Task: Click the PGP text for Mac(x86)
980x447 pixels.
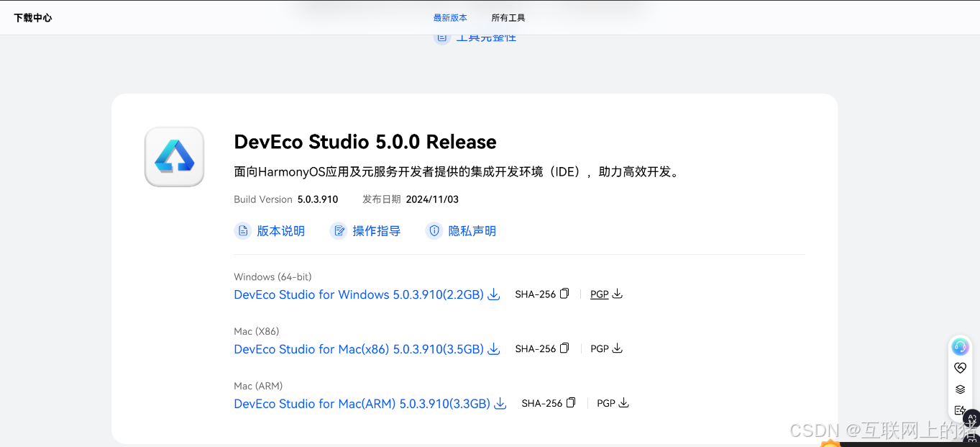Action: coord(600,349)
